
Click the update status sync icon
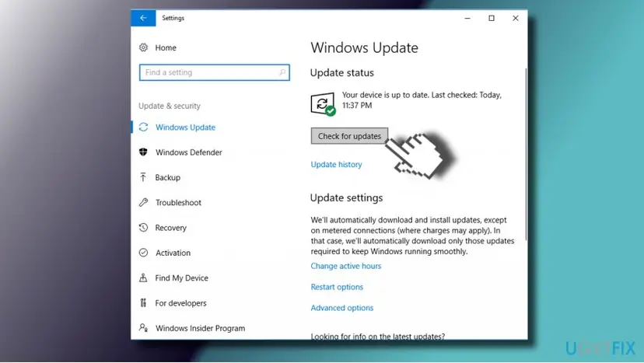[323, 104]
